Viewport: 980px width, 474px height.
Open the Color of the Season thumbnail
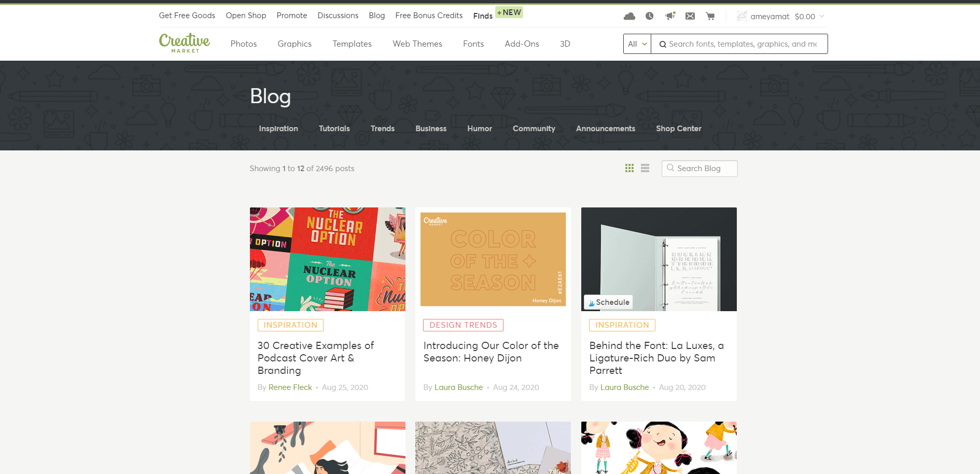click(493, 259)
